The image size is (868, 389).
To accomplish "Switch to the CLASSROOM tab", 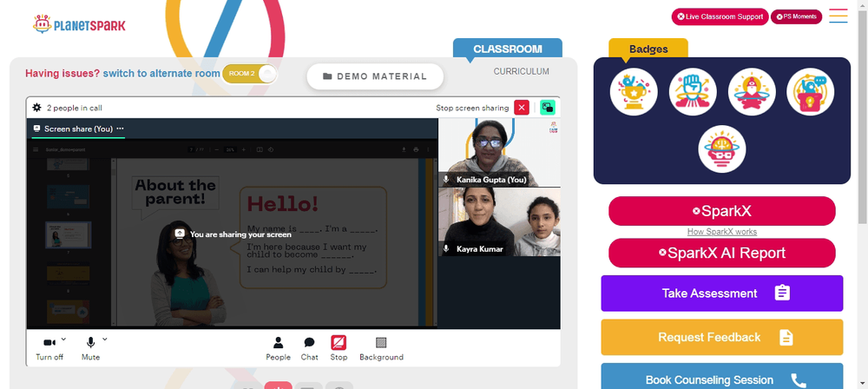I will (x=508, y=49).
